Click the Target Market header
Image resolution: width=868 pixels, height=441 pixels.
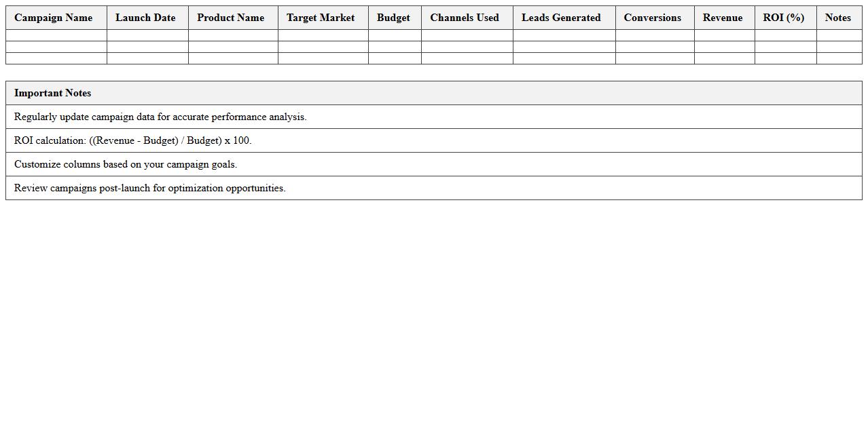(x=321, y=18)
